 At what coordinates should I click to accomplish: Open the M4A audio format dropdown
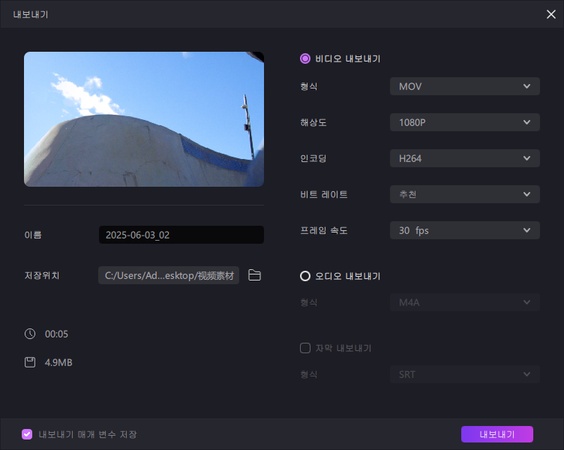tap(464, 303)
